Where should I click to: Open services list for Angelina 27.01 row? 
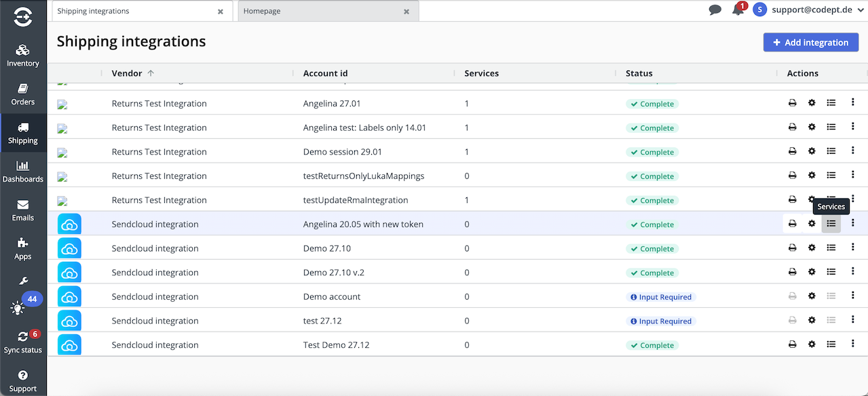(831, 103)
